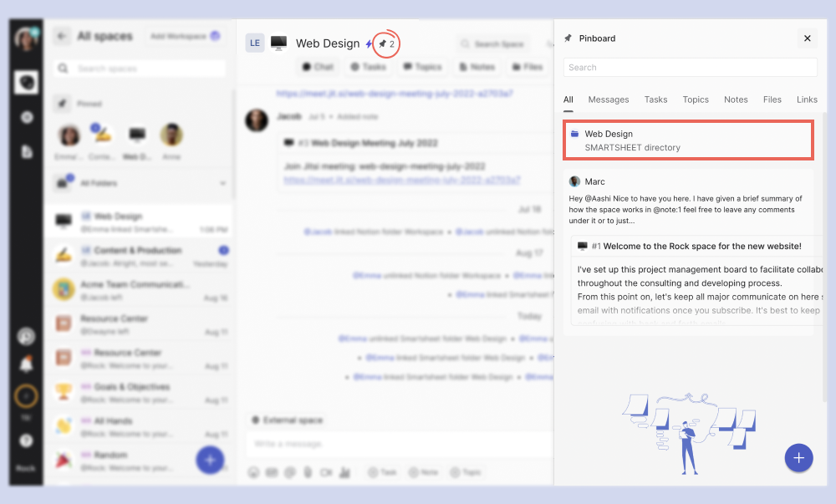This screenshot has height=504, width=836.
Task: Click the lightning bolt icon next to Web Design
Action: pyautogui.click(x=369, y=43)
